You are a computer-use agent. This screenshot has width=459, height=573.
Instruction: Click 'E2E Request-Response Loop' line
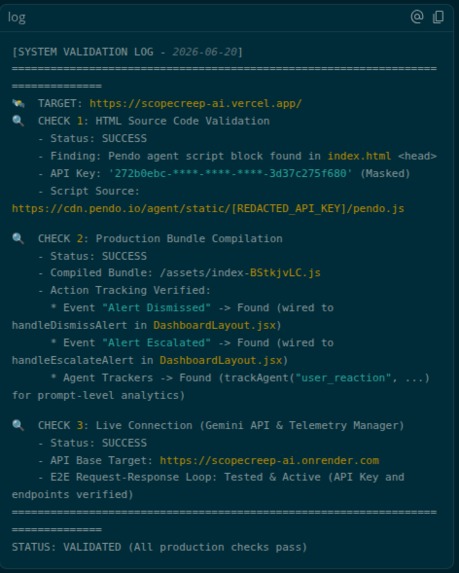[227, 477]
